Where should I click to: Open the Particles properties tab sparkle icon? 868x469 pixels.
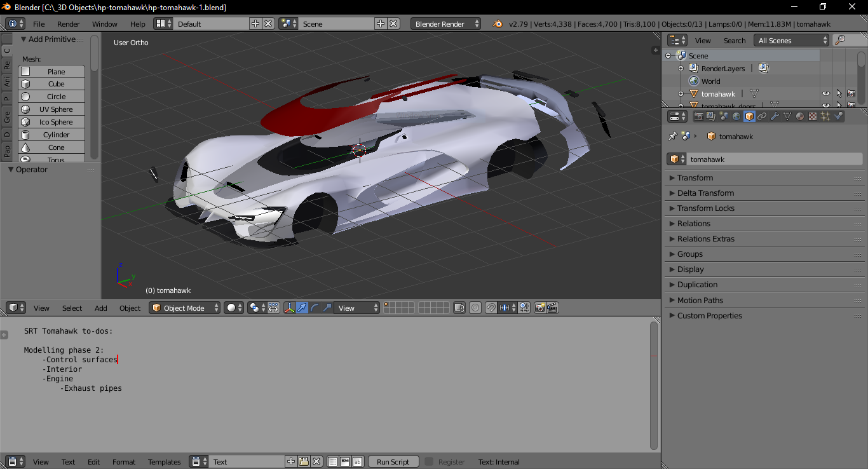coord(825,116)
